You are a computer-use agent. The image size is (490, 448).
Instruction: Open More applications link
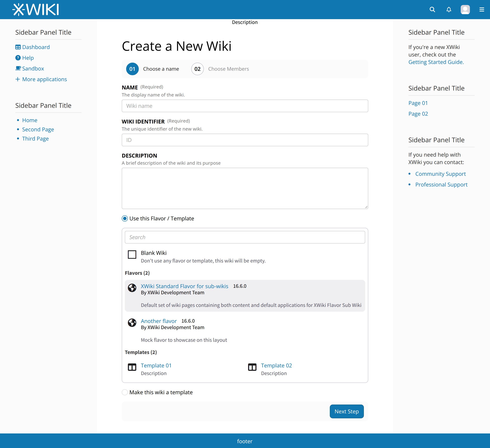[44, 79]
